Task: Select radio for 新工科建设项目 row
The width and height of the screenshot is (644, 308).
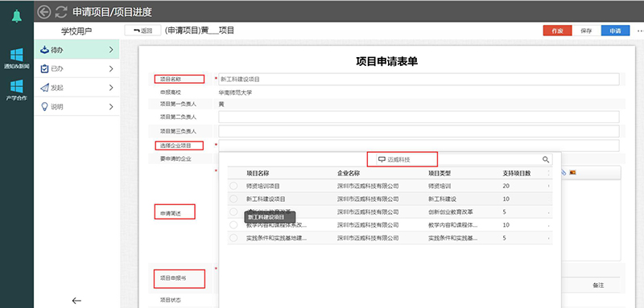Action: [233, 199]
